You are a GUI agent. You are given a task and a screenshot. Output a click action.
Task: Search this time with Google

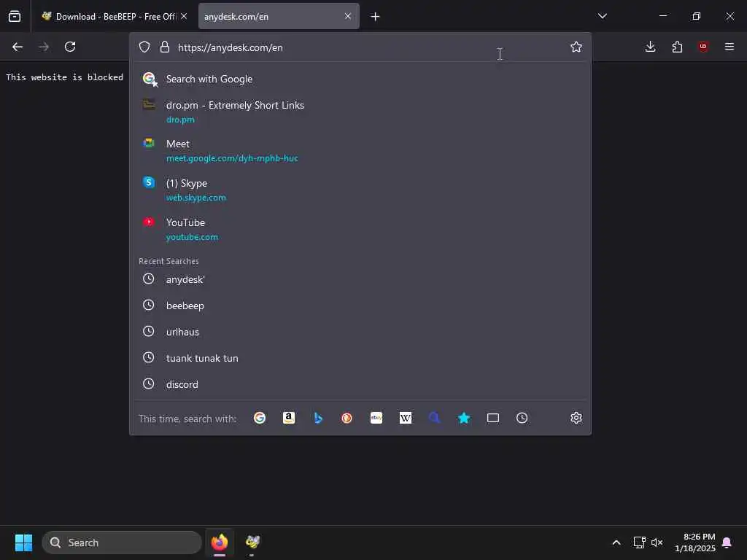click(x=260, y=418)
